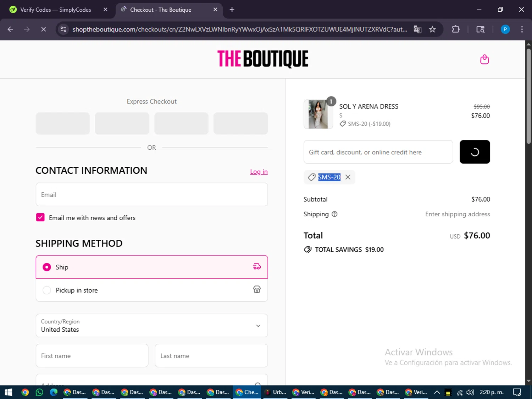Open the volume control in tray
The width and height of the screenshot is (532, 399).
click(470, 392)
